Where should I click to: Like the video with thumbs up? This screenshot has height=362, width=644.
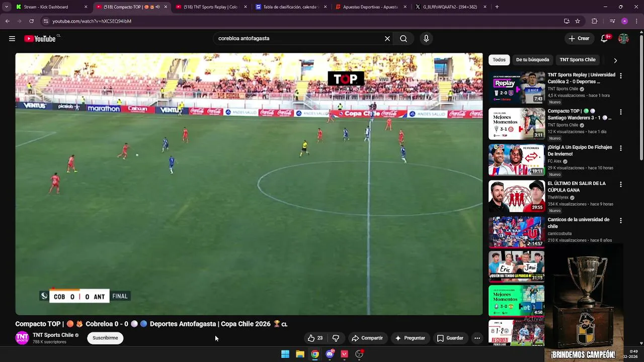click(x=315, y=338)
